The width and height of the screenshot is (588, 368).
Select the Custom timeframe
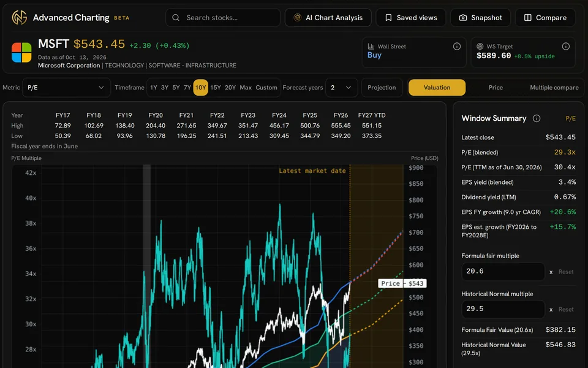point(266,88)
